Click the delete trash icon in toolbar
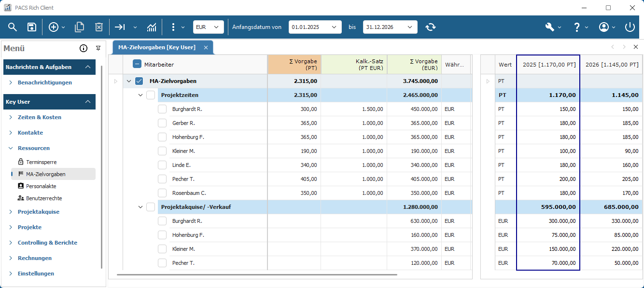This screenshot has height=288, width=644. click(x=98, y=27)
